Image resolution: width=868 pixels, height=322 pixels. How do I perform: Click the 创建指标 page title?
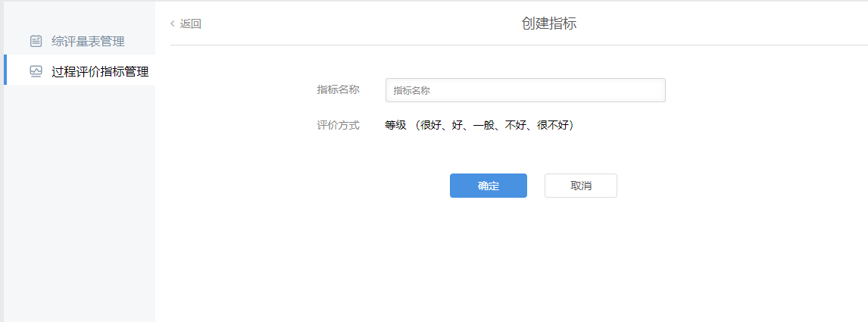point(549,23)
